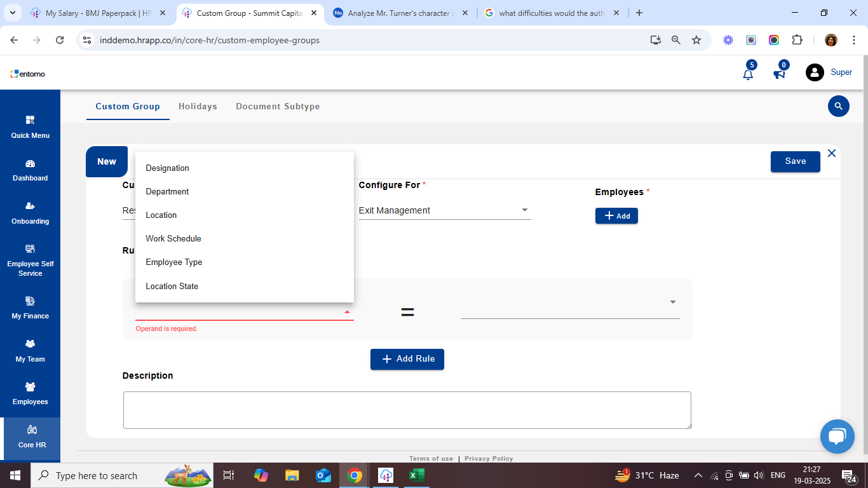Click the Save button
This screenshot has width=868, height=488.
[795, 161]
